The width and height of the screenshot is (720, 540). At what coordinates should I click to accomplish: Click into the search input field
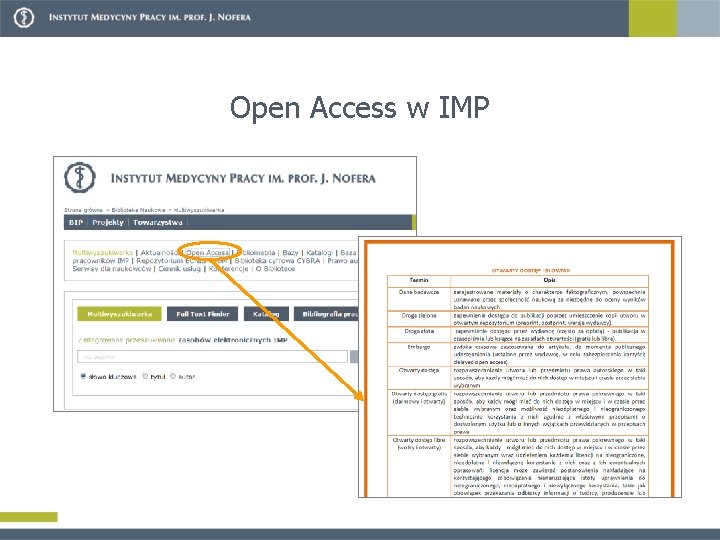pyautogui.click(x=212, y=357)
